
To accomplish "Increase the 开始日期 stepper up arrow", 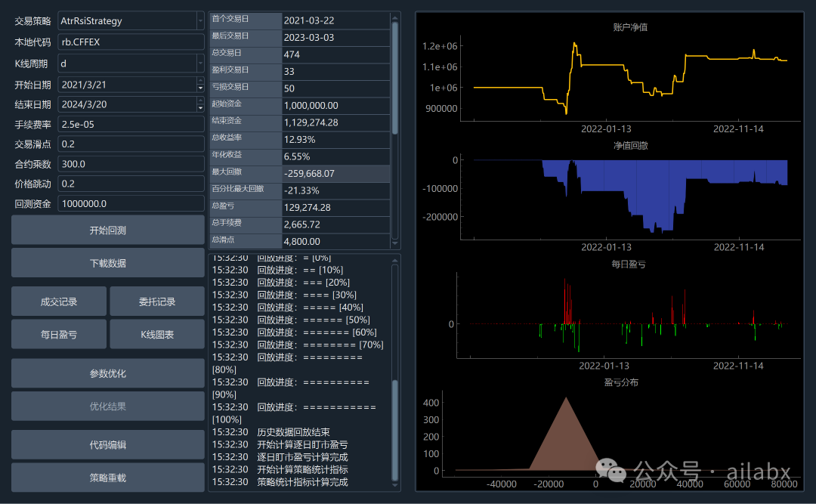I will pyautogui.click(x=200, y=80).
